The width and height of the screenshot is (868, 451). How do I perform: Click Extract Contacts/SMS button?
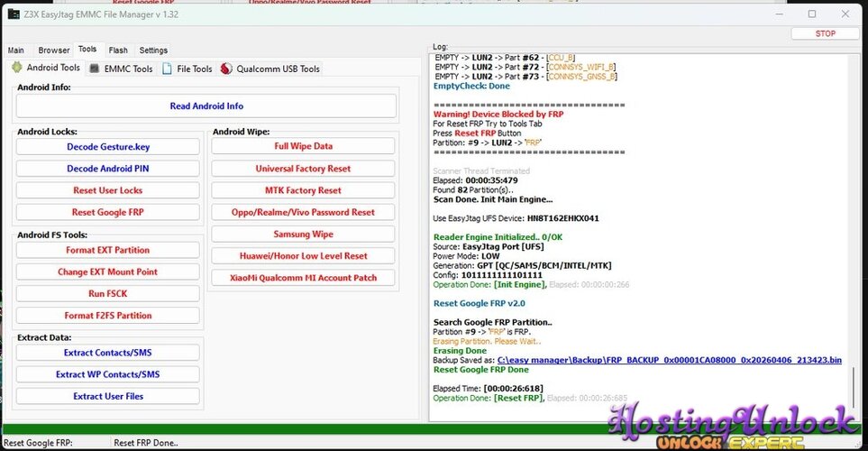108,353
